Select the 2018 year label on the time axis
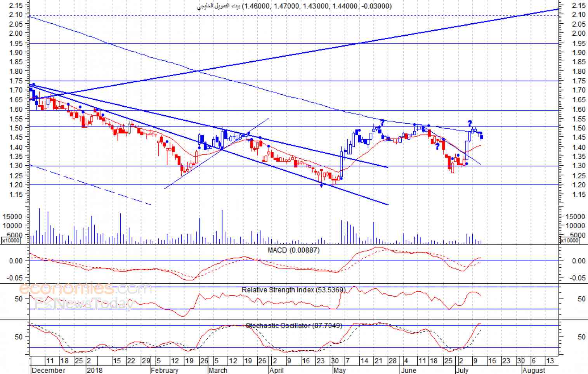The height and width of the screenshot is (374, 588). (x=95, y=370)
